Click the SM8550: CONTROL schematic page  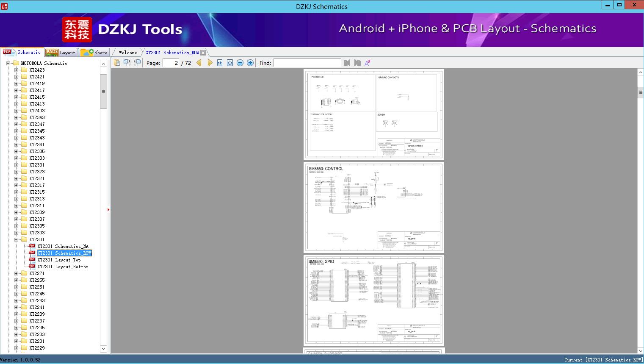(374, 208)
